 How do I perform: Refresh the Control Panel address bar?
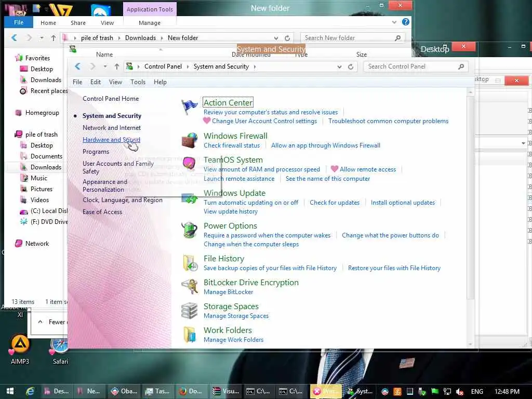point(351,67)
